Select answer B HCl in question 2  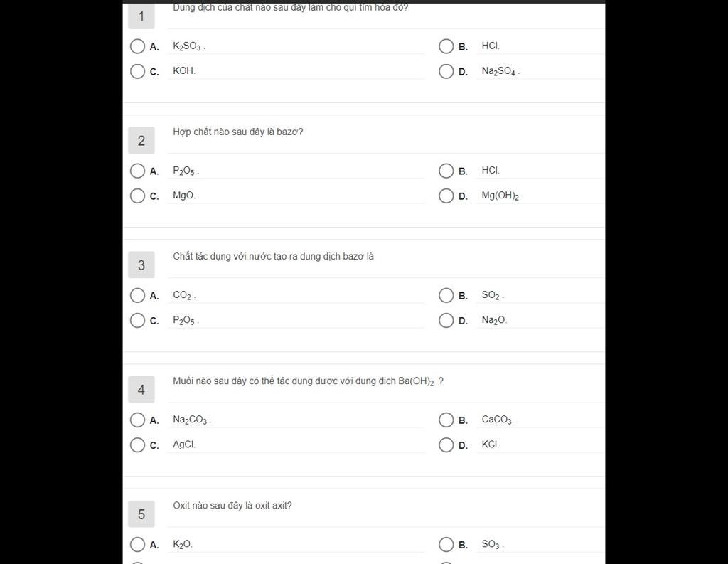point(446,171)
